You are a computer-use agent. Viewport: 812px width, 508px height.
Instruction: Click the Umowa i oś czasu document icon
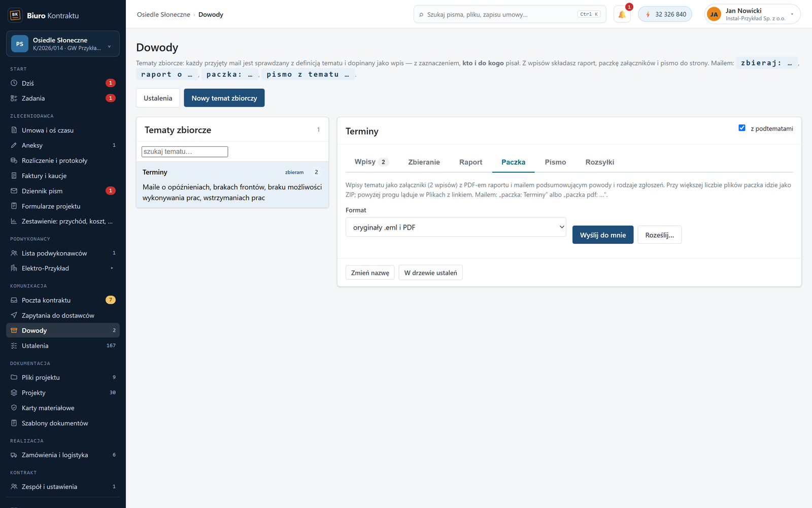pos(14,131)
